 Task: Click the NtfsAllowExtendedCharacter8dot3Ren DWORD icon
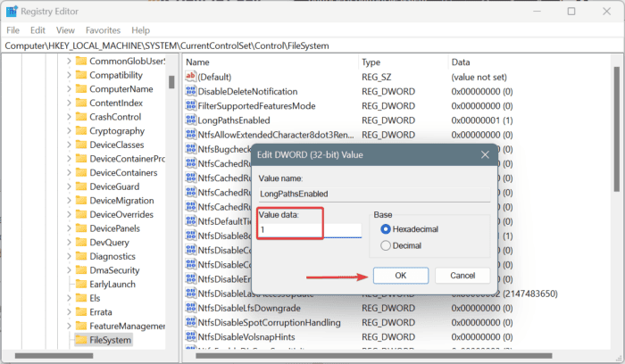191,134
